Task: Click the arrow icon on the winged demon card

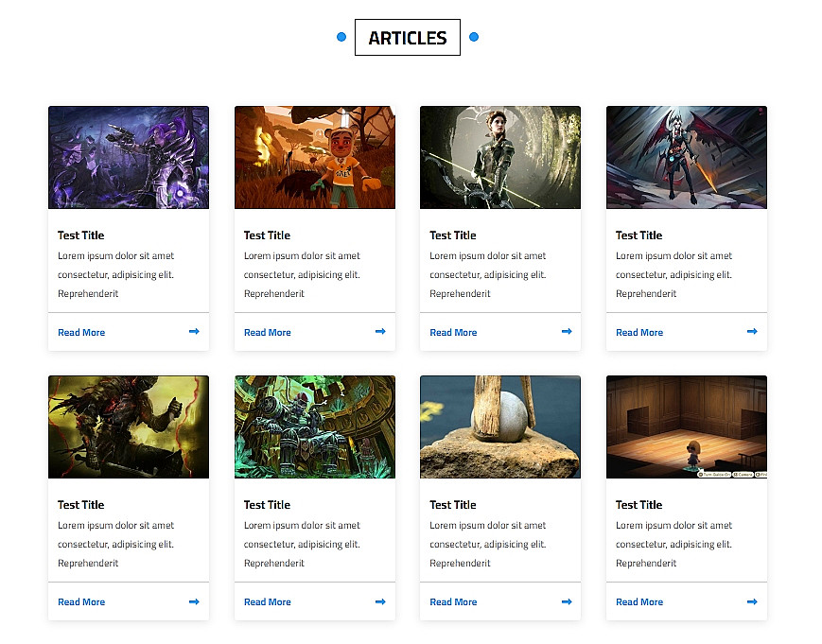Action: (x=752, y=331)
